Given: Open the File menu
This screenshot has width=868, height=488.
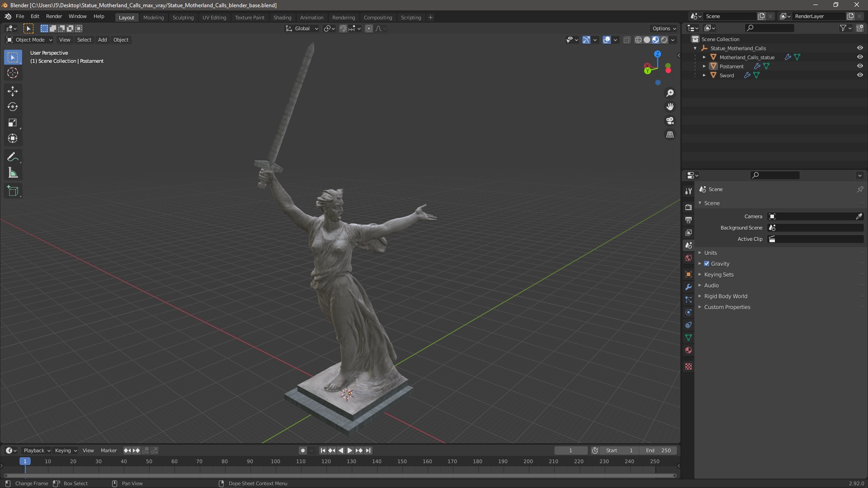Looking at the screenshot, I should tap(20, 16).
